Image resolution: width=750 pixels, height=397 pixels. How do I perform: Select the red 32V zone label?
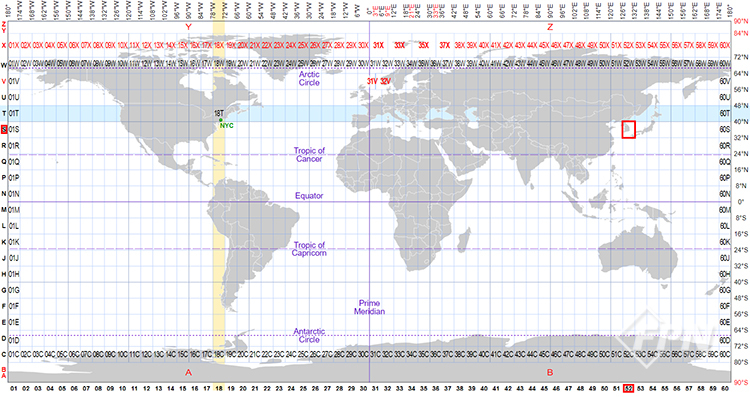[385, 81]
